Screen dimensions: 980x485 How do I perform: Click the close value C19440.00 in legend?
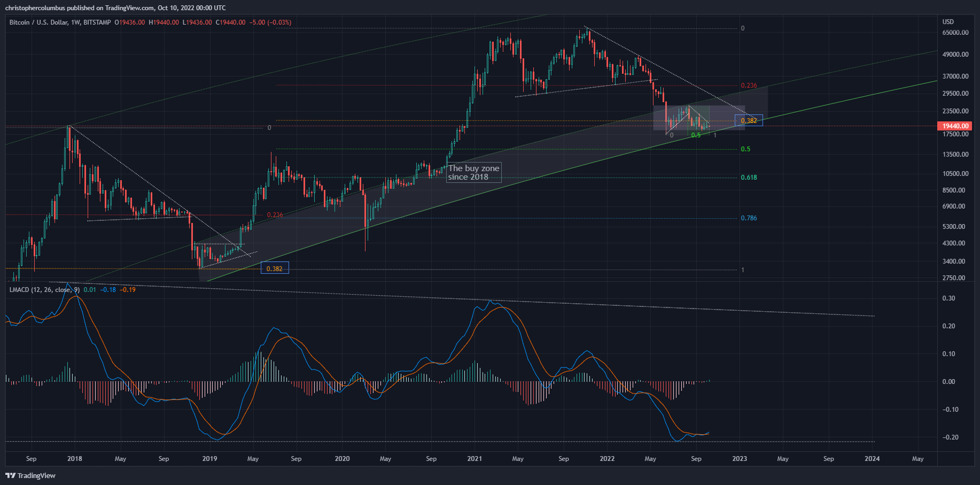(x=231, y=22)
